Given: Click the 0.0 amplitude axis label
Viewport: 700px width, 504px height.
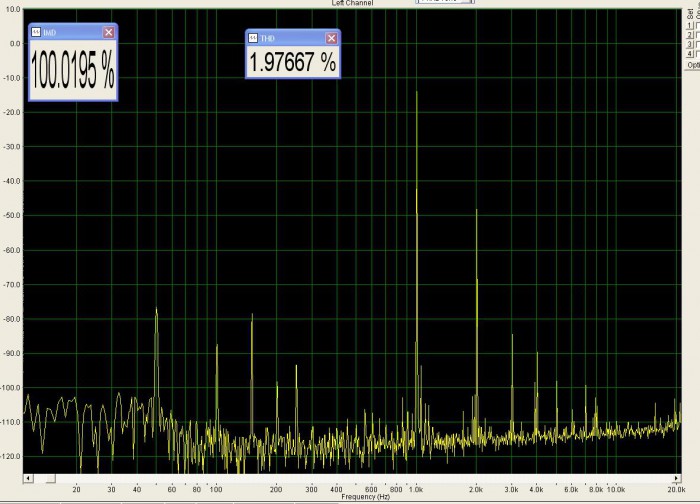Looking at the screenshot, I should tap(15, 43).
